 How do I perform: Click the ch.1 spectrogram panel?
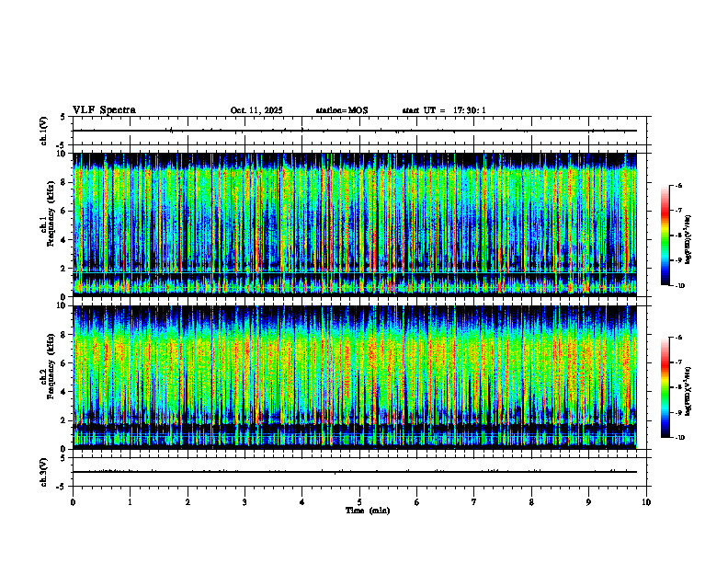[x=355, y=224]
